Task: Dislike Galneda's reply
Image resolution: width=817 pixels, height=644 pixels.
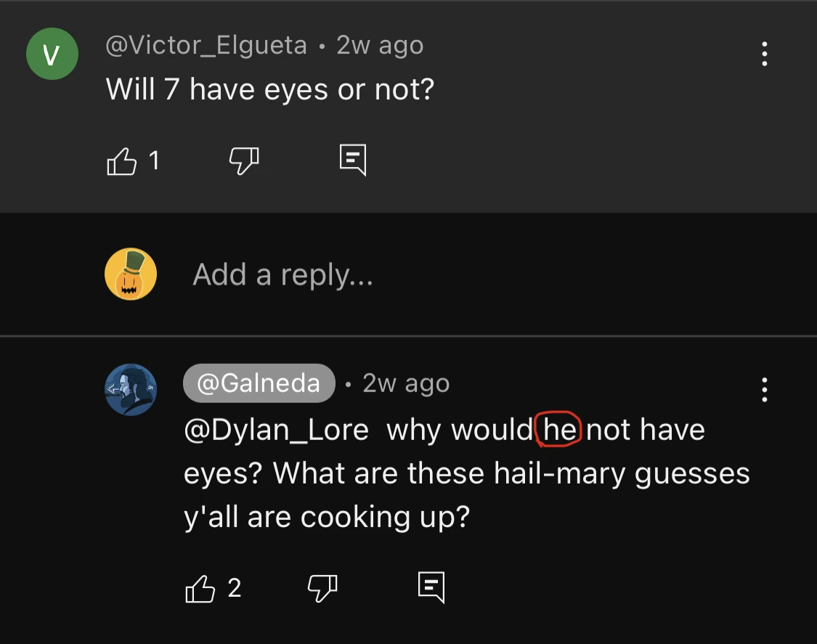Action: click(322, 588)
